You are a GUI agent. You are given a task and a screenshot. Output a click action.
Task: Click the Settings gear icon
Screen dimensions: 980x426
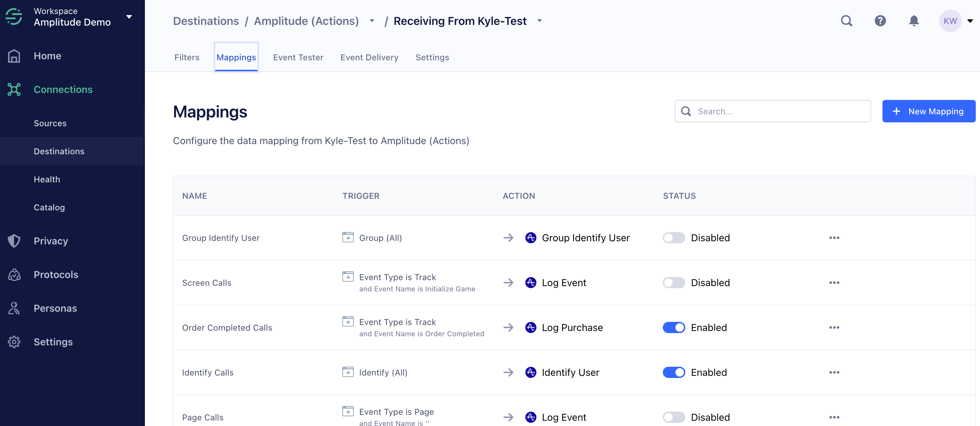(14, 342)
